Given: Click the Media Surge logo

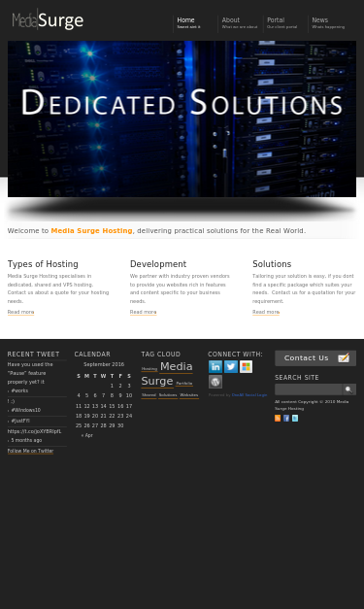Looking at the screenshot, I should pos(48,20).
